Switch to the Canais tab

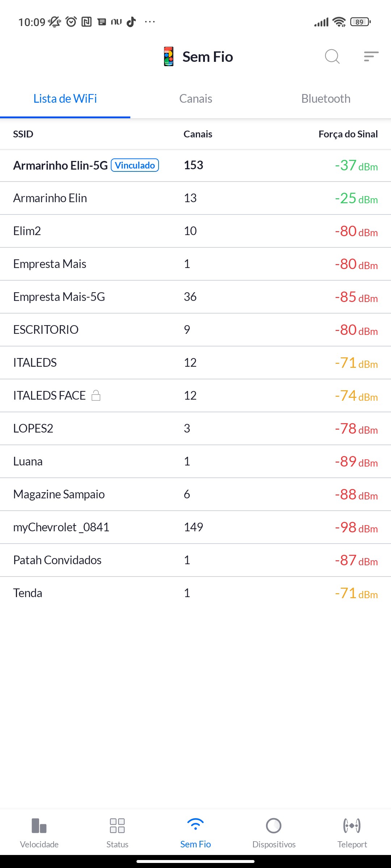pos(195,99)
